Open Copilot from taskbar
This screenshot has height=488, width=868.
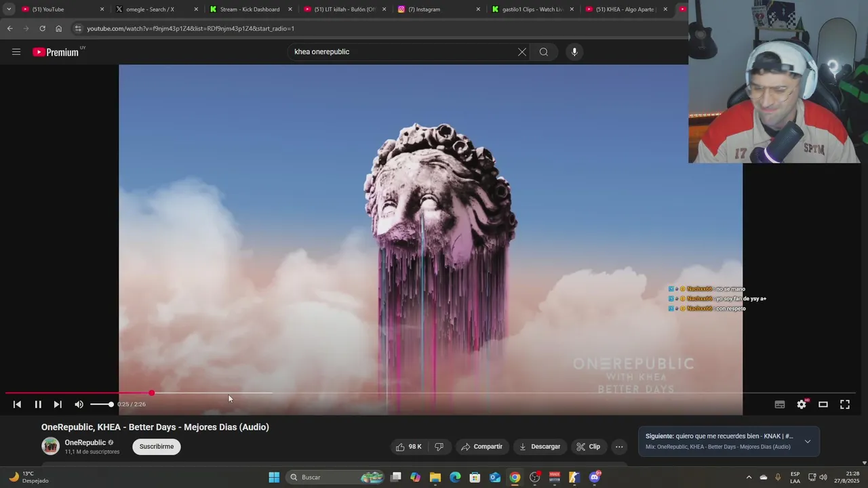tap(416, 477)
